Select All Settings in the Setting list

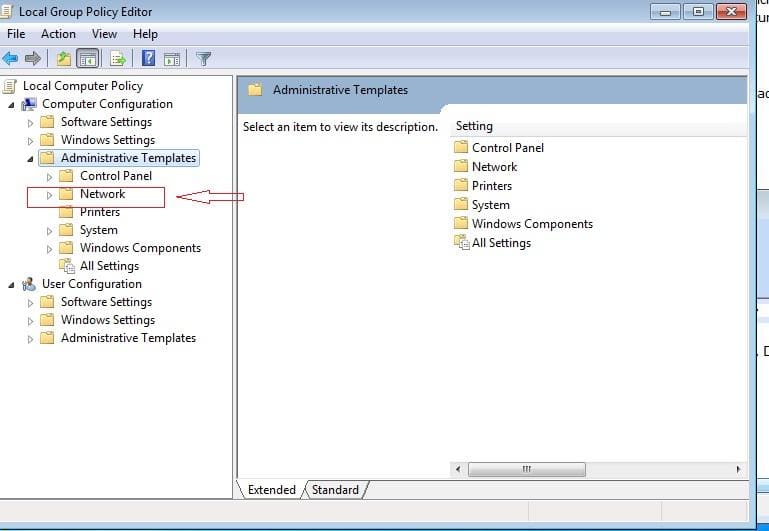pyautogui.click(x=501, y=243)
